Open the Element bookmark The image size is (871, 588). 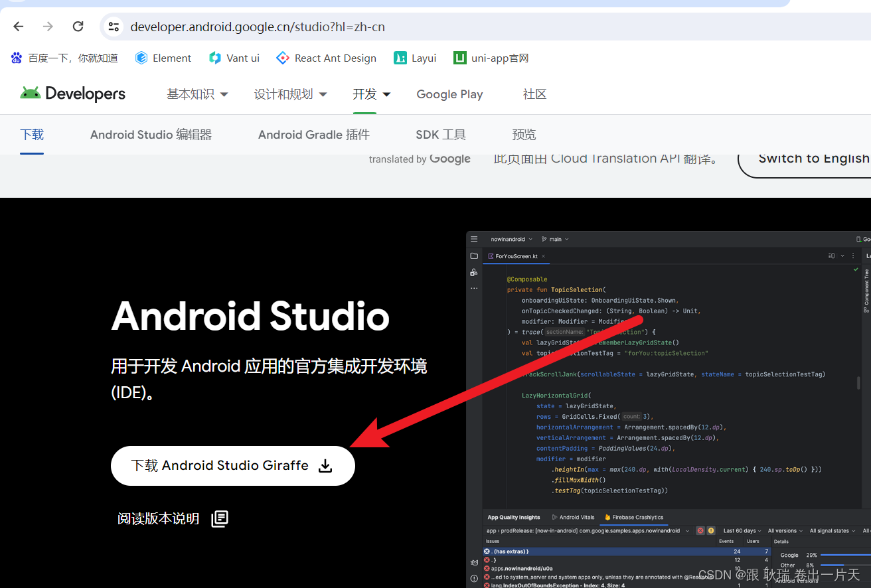coord(163,58)
